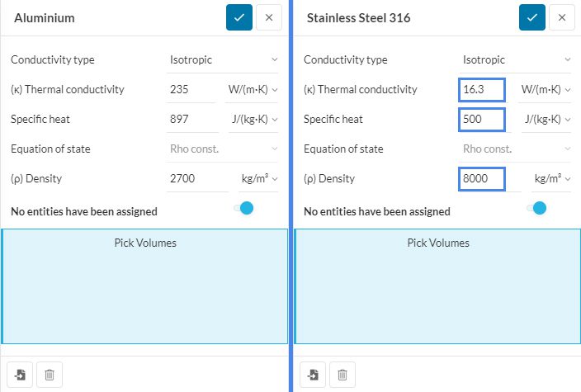Screen dimensions: 581x392
Task: Click the Aluminium Pick Volumes area
Action: pyautogui.click(x=145, y=285)
